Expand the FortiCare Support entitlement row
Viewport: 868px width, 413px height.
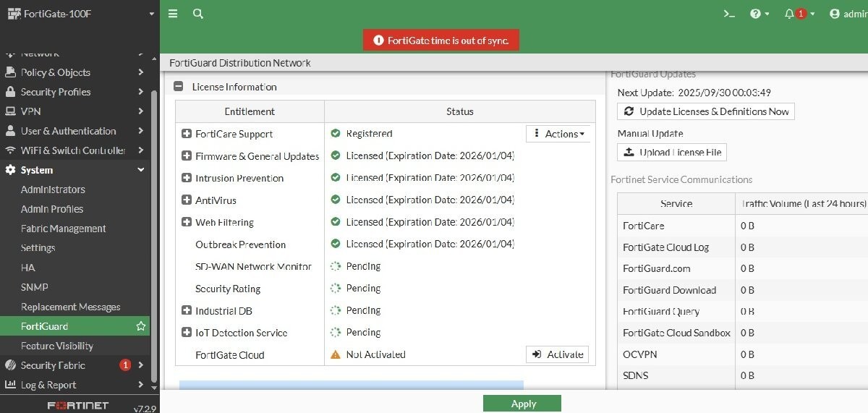[x=187, y=134]
